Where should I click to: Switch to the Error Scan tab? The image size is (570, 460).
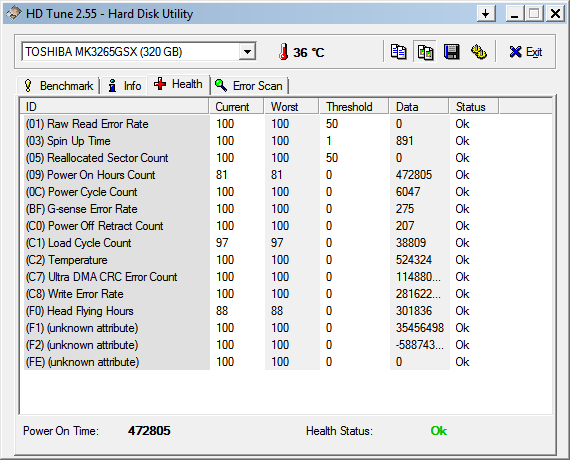click(x=249, y=86)
